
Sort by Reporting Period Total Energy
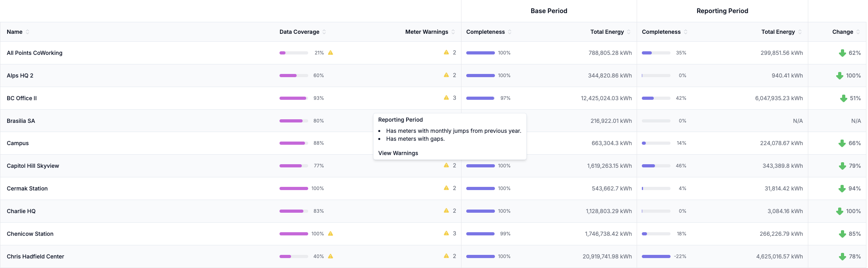[x=800, y=32]
